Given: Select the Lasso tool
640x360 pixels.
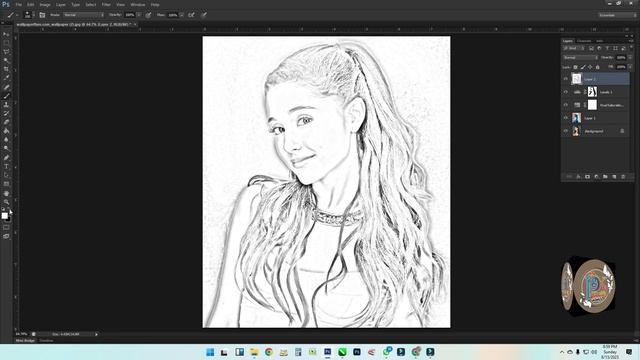Looking at the screenshot, I should tap(6, 52).
